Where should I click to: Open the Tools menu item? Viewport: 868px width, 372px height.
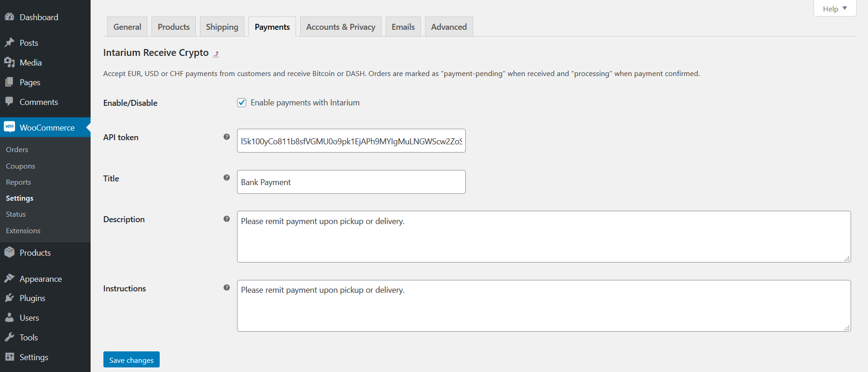point(45,337)
